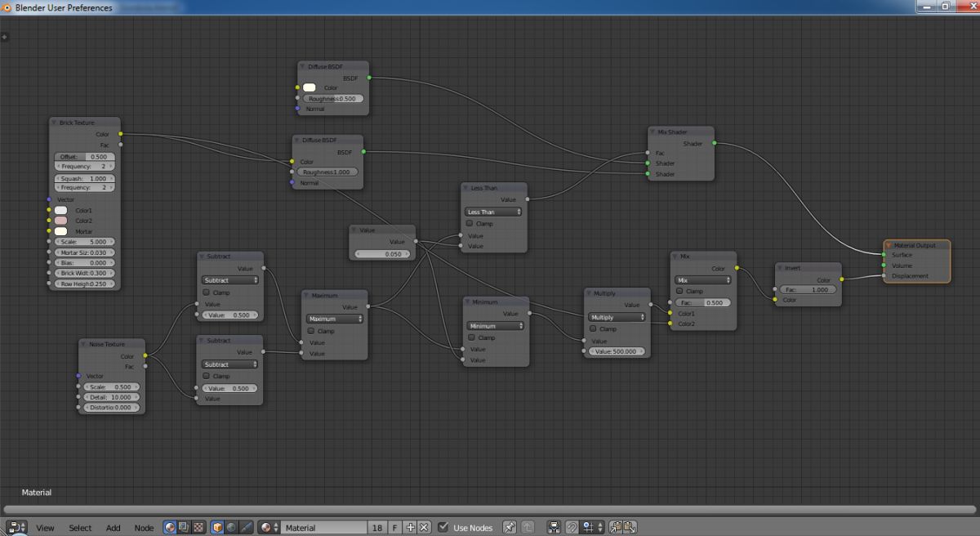980x536 pixels.
Task: Collapse the Noise Texture node
Action: 84,344
